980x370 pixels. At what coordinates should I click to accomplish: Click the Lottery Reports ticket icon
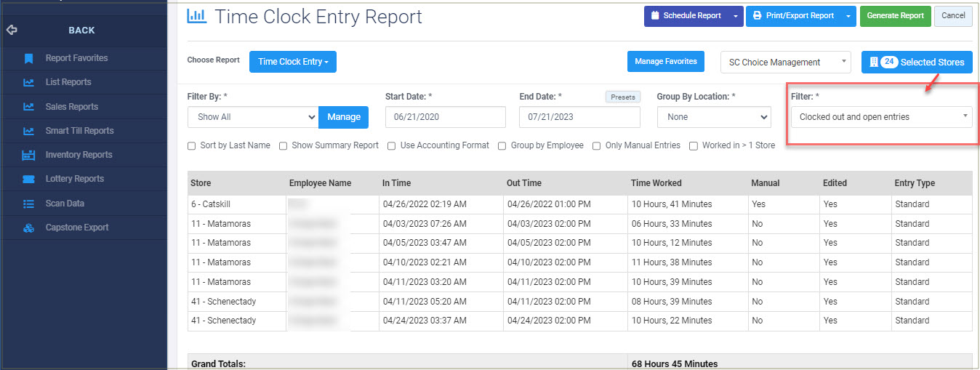click(x=28, y=179)
